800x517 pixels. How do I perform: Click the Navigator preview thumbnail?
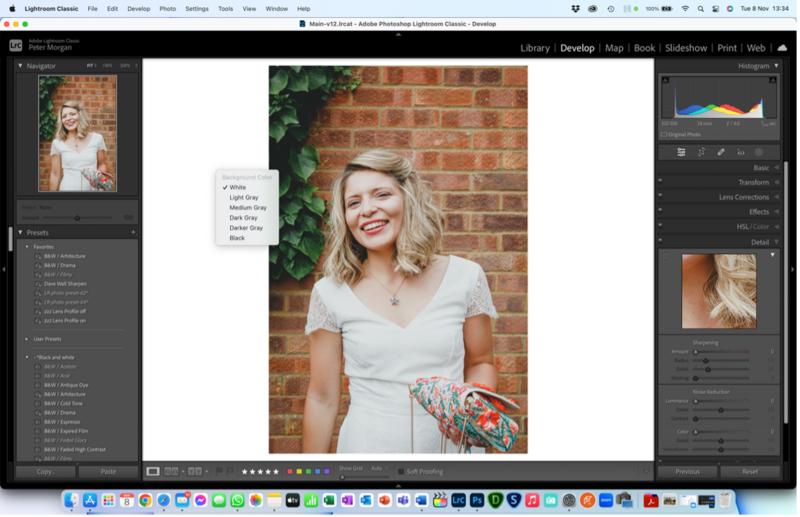click(78, 134)
